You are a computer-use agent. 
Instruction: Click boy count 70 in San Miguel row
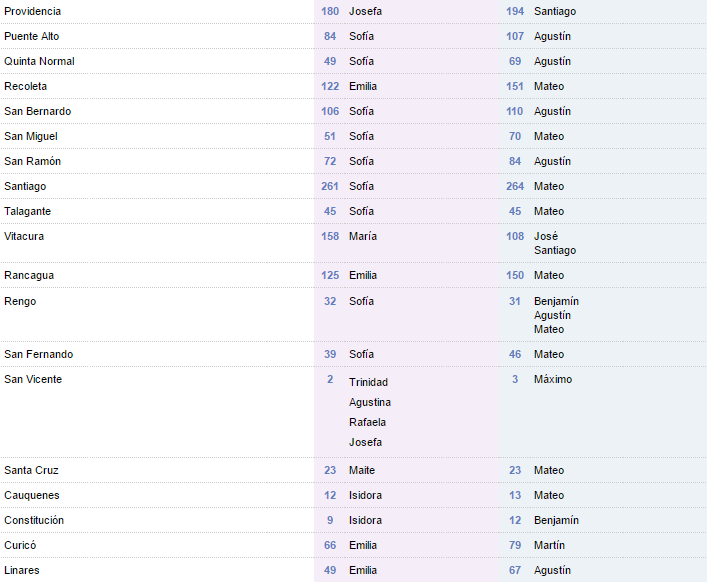pos(515,136)
